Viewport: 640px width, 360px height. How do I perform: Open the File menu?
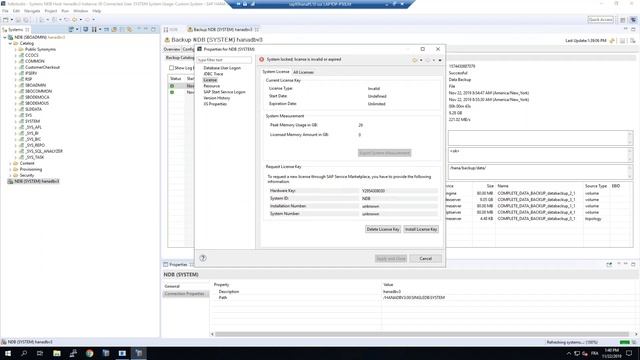tap(5, 11)
